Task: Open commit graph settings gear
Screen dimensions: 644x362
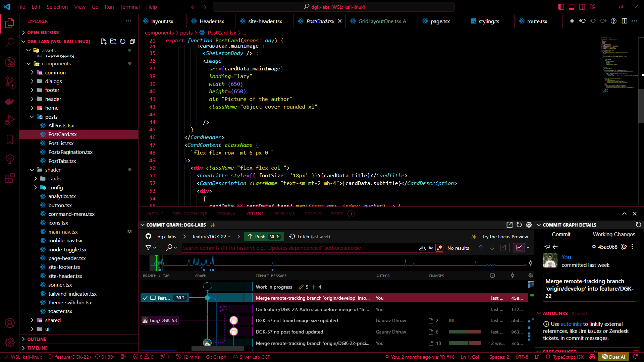Action: pyautogui.click(x=529, y=225)
